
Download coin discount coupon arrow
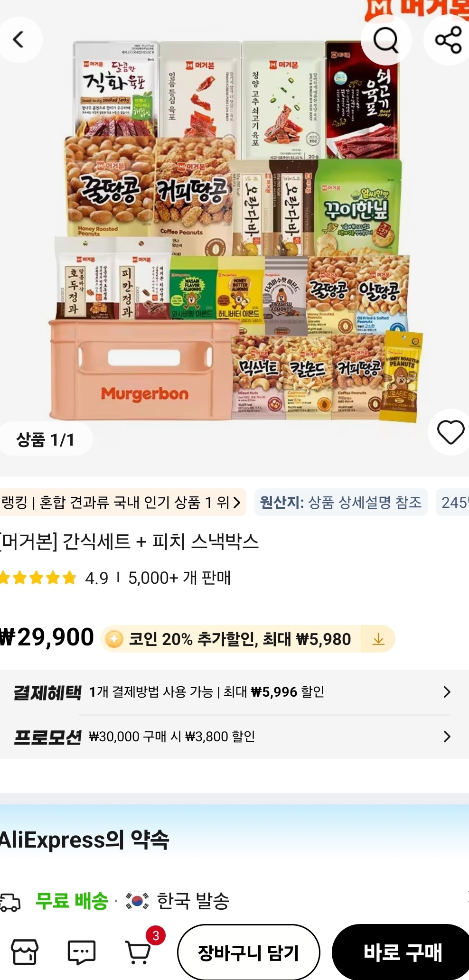(378, 639)
